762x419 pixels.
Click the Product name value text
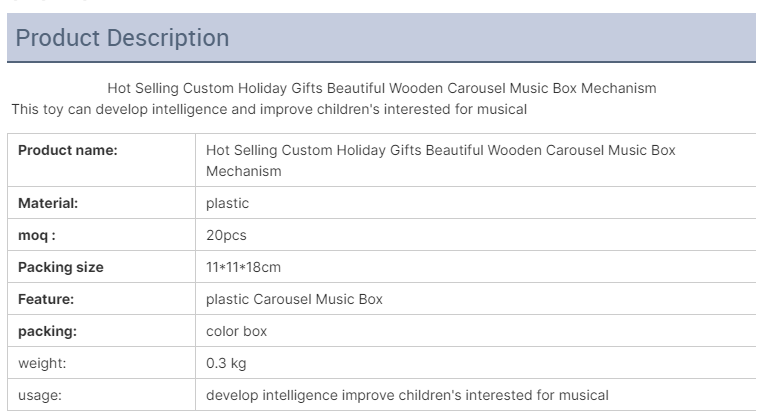440,160
